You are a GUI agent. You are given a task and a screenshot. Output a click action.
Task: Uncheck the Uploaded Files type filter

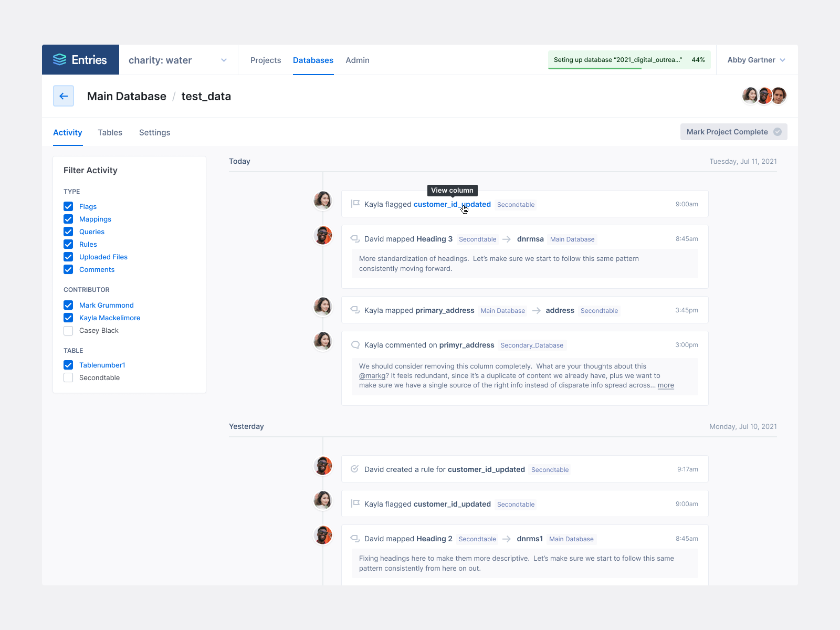pos(68,257)
